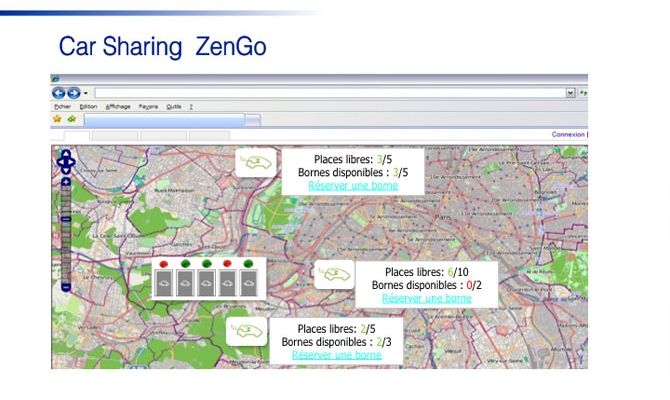The image size is (670, 400).
Task: Click the small new tab button
Action: [x=253, y=121]
